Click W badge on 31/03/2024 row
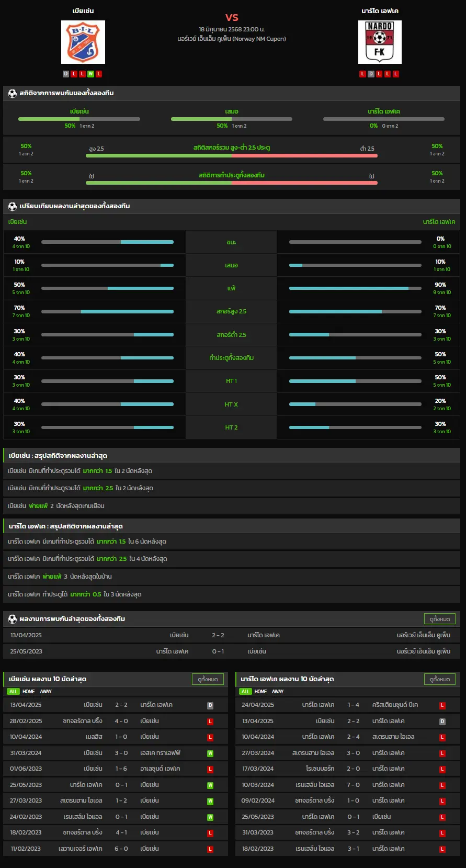The height and width of the screenshot is (868, 466). 210,753
